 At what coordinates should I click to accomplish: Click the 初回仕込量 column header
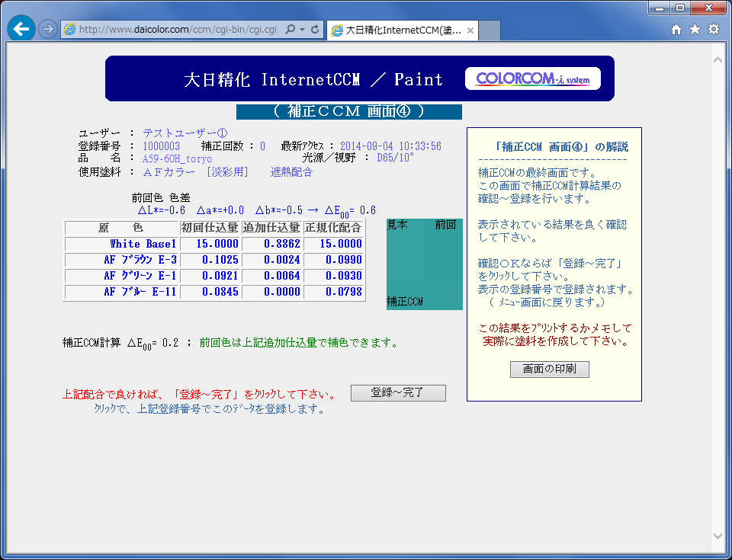pos(210,228)
